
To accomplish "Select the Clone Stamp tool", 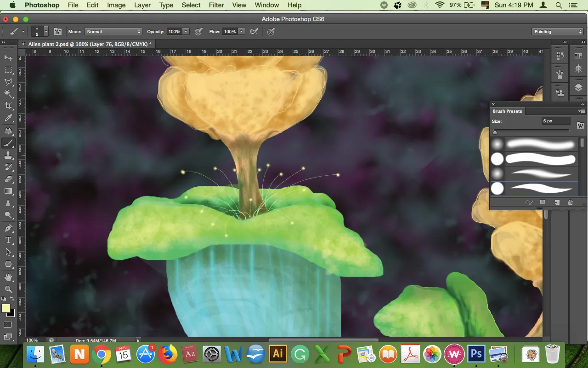I will click(8, 155).
